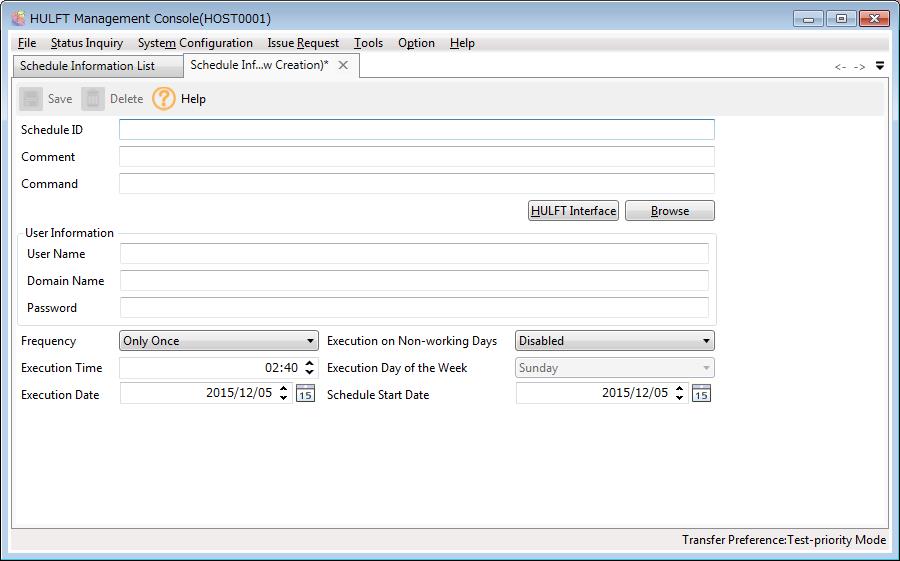This screenshot has height=561, width=900.
Task: Open the Option menu
Action: [x=416, y=43]
